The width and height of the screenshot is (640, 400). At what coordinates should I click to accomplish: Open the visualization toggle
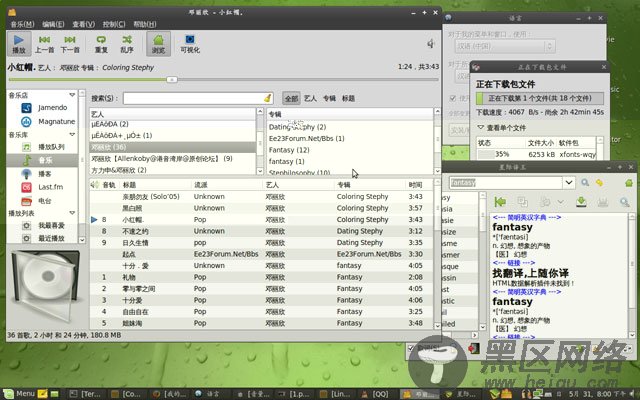(190, 44)
